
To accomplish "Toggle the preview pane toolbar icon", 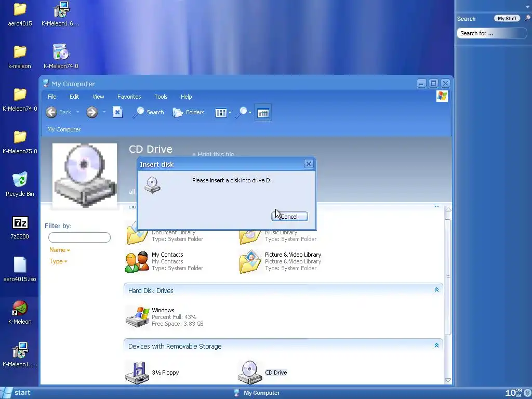I will point(263,113).
